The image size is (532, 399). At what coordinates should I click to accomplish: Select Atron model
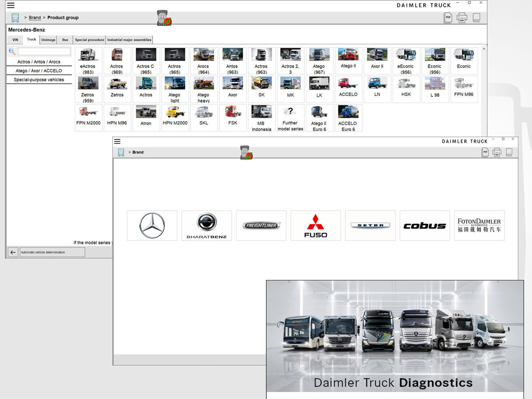coord(146,118)
